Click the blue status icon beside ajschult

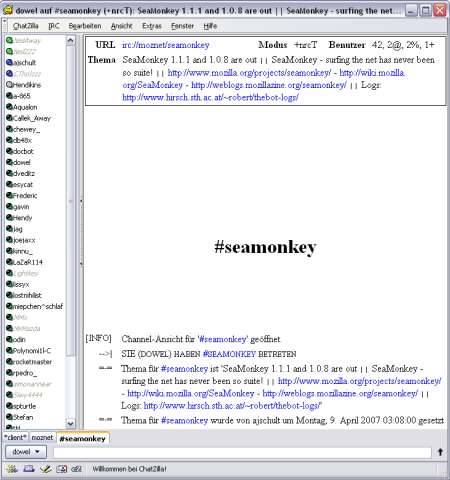tap(9, 62)
